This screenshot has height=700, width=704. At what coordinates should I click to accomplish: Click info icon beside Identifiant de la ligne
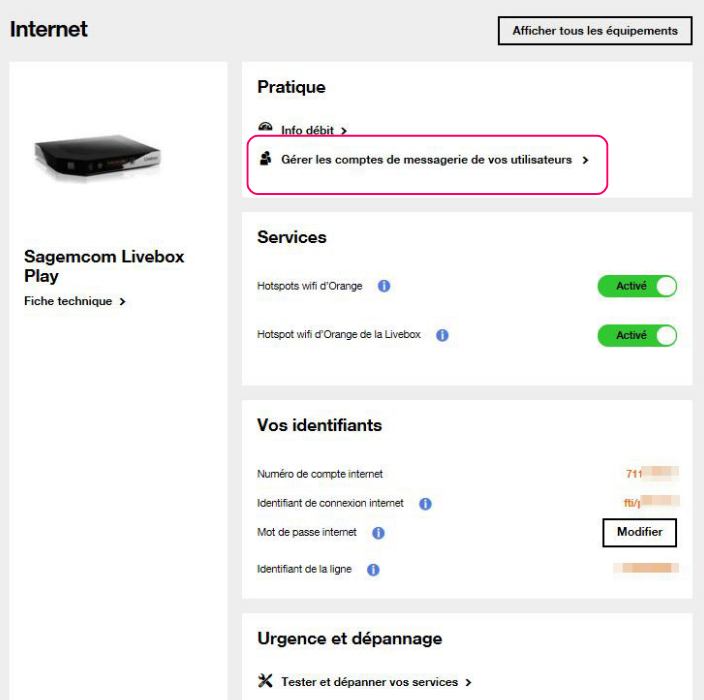[372, 570]
